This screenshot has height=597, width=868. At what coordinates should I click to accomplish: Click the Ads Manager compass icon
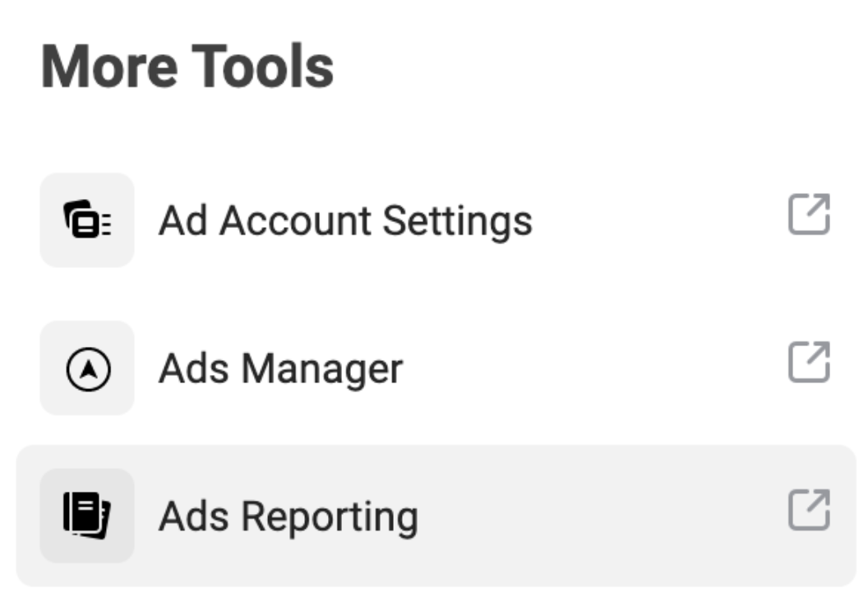[87, 368]
